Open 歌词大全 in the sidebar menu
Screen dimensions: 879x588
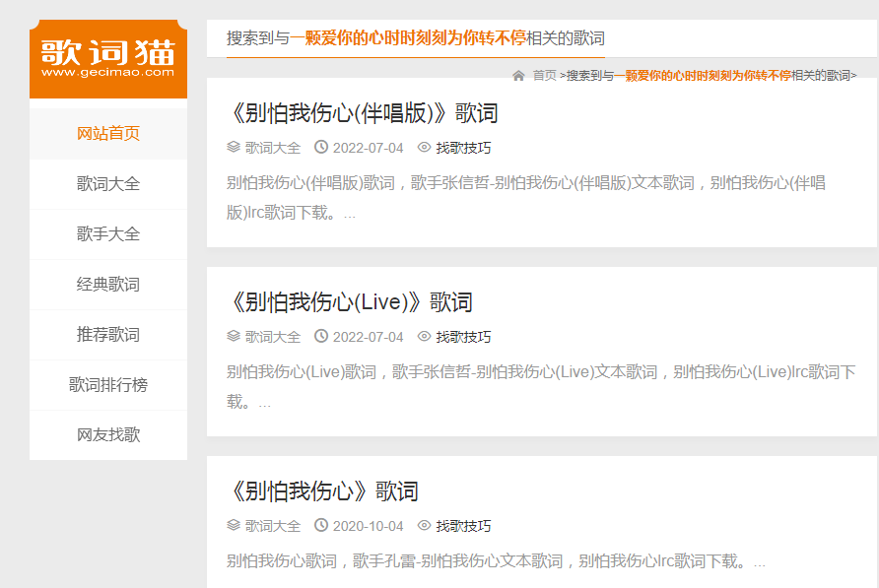click(108, 184)
